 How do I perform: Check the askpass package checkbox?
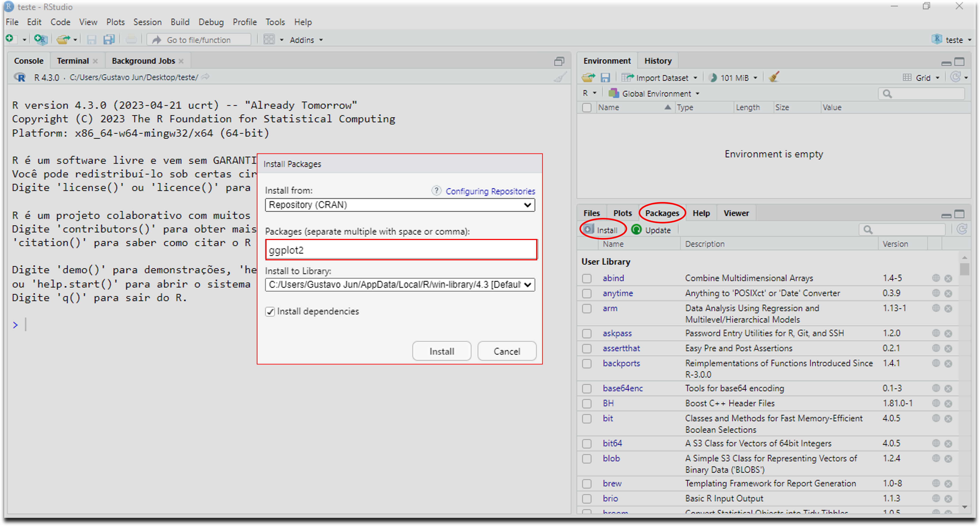[587, 334]
